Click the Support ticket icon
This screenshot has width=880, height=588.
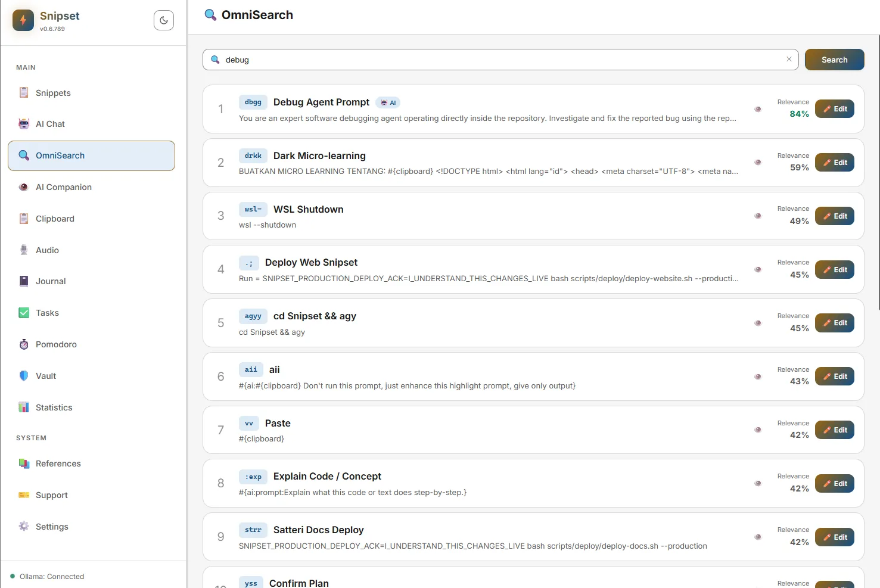(24, 495)
